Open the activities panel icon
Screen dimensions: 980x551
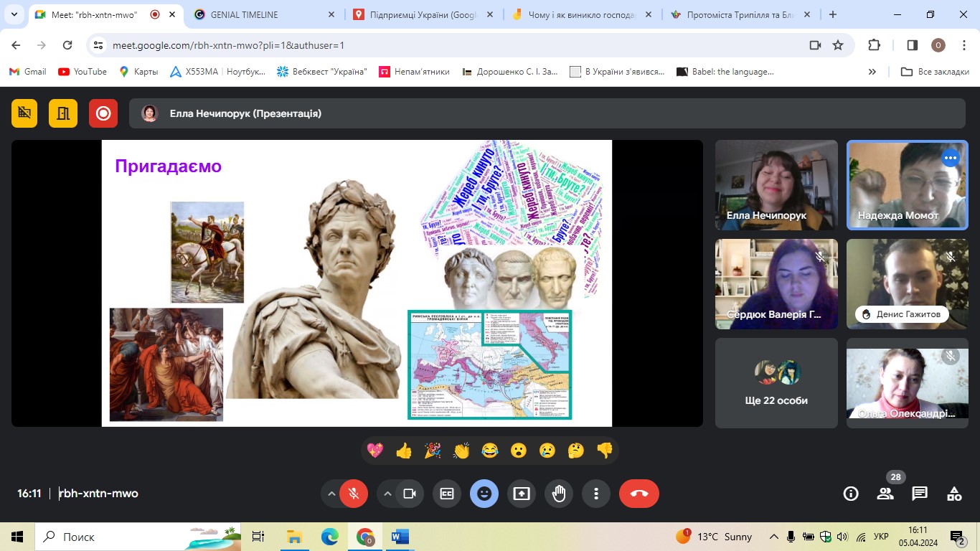coord(954,494)
